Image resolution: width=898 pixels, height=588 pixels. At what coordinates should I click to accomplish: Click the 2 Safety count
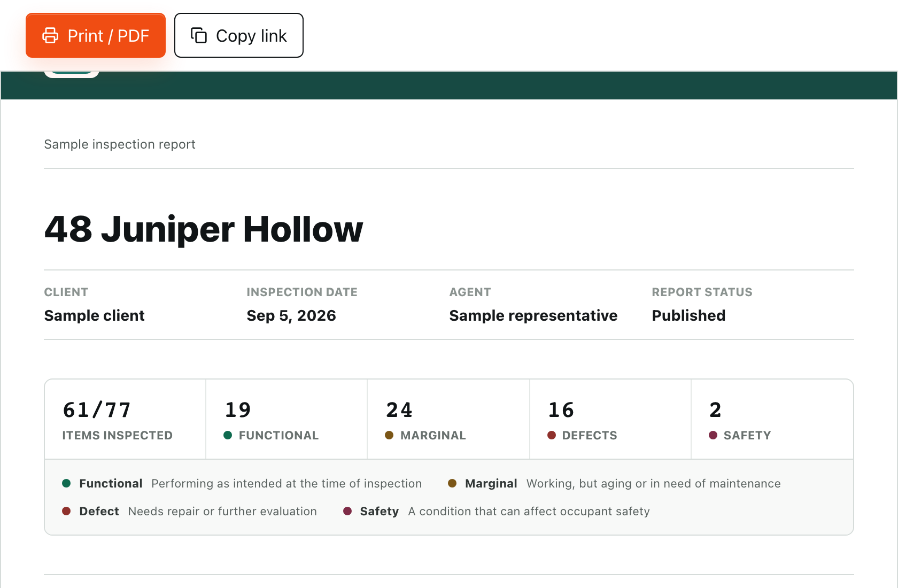click(x=715, y=410)
